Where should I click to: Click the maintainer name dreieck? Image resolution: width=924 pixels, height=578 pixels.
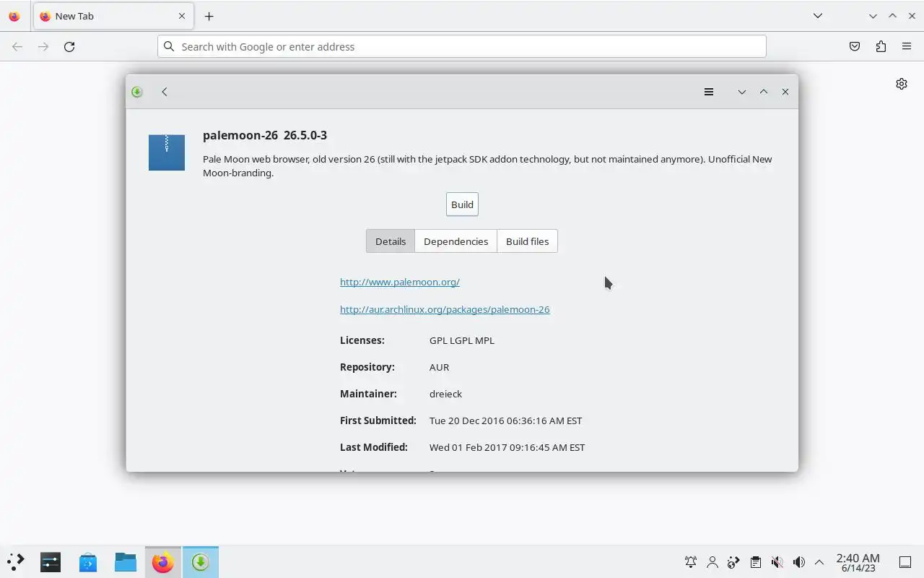coord(445,394)
